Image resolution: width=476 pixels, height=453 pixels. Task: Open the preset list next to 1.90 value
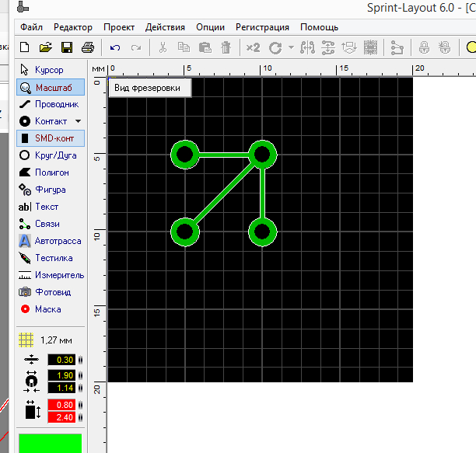(80, 375)
